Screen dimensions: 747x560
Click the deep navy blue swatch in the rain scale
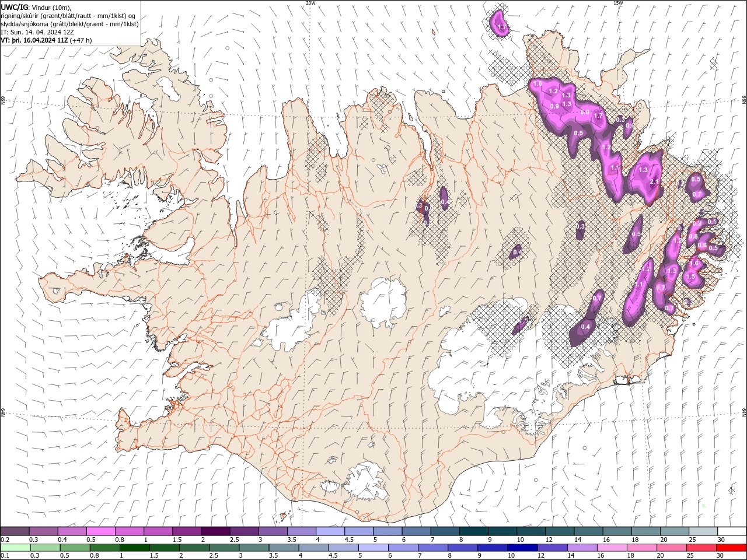coord(522,548)
